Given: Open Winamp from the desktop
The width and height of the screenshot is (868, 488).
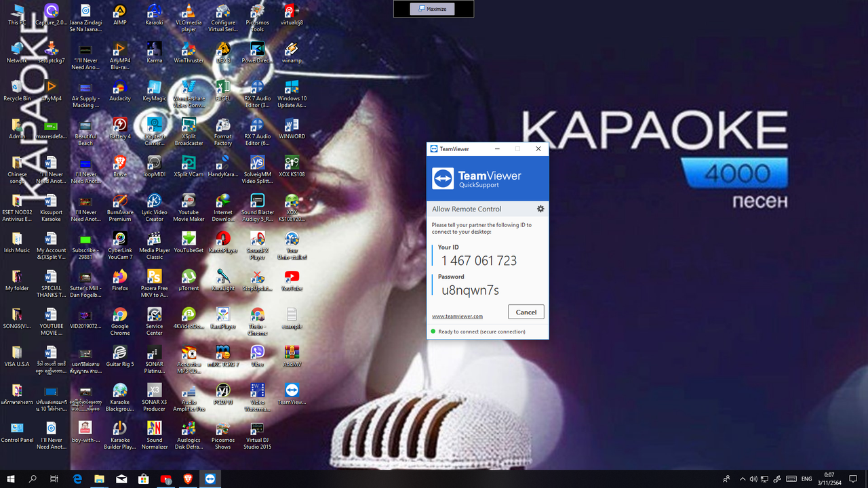Looking at the screenshot, I should (292, 50).
